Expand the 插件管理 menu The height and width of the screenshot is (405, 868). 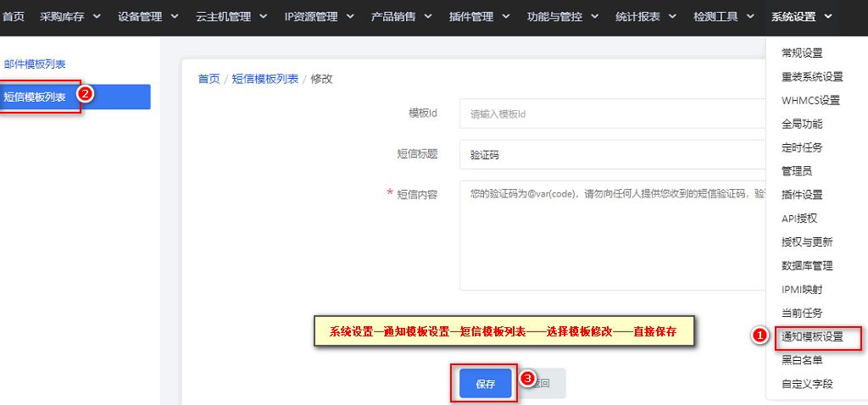click(480, 17)
